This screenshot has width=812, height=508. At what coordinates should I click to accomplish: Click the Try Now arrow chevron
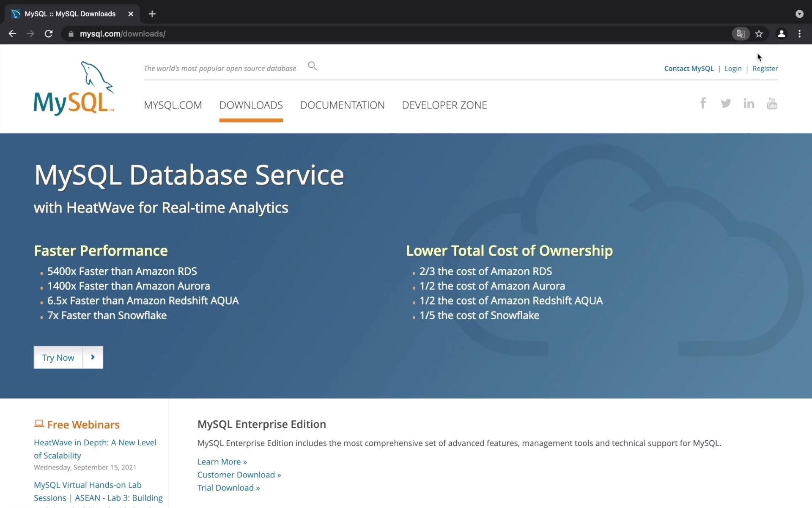(x=93, y=357)
